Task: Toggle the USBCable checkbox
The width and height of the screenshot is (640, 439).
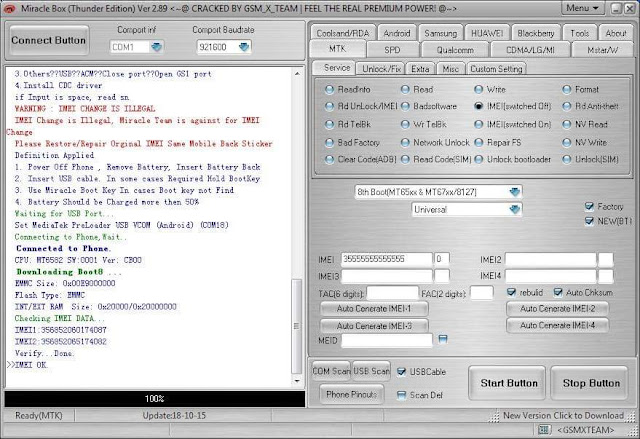Action: pyautogui.click(x=401, y=372)
